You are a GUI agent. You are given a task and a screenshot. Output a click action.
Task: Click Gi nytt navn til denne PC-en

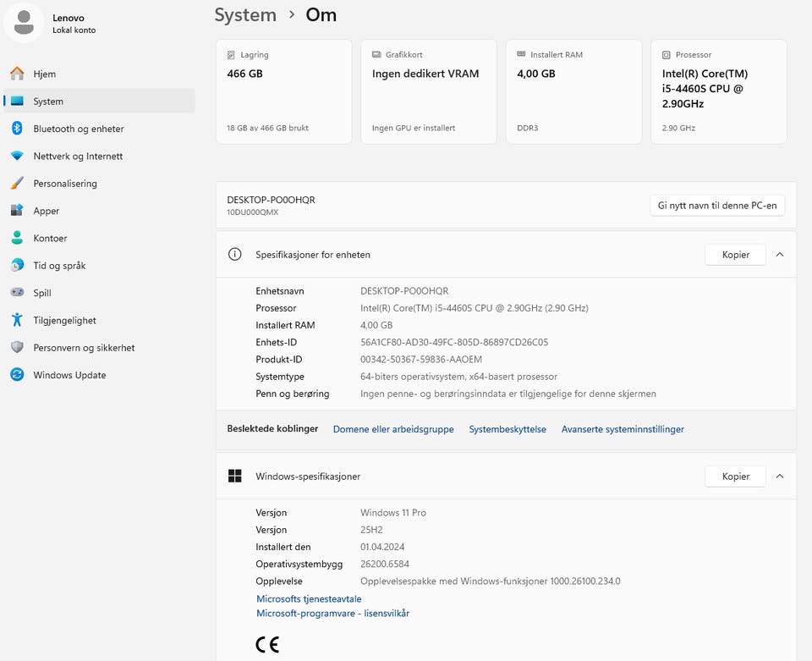(x=716, y=205)
